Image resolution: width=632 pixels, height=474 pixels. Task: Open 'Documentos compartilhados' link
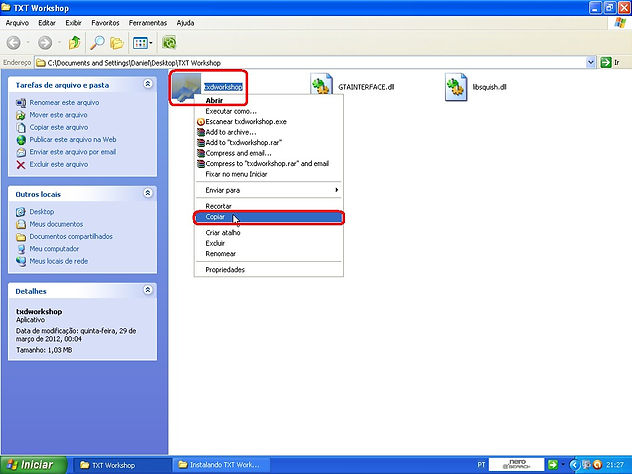point(71,237)
